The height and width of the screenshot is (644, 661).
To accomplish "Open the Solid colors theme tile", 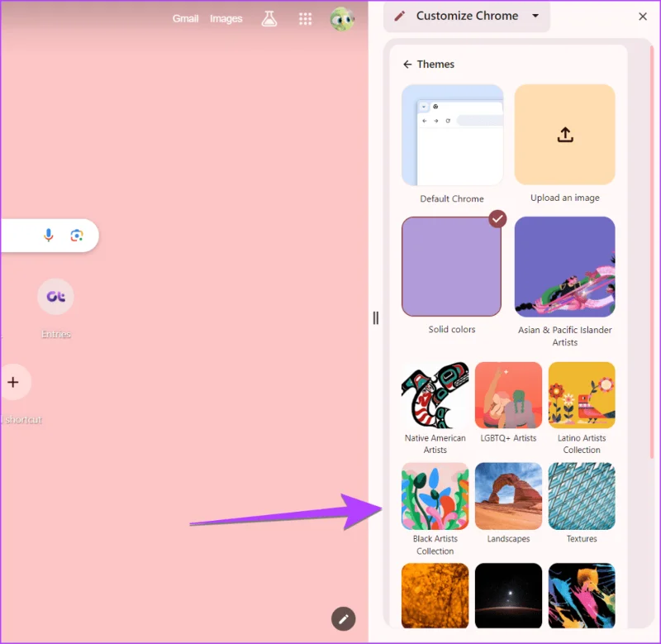I will 451,266.
